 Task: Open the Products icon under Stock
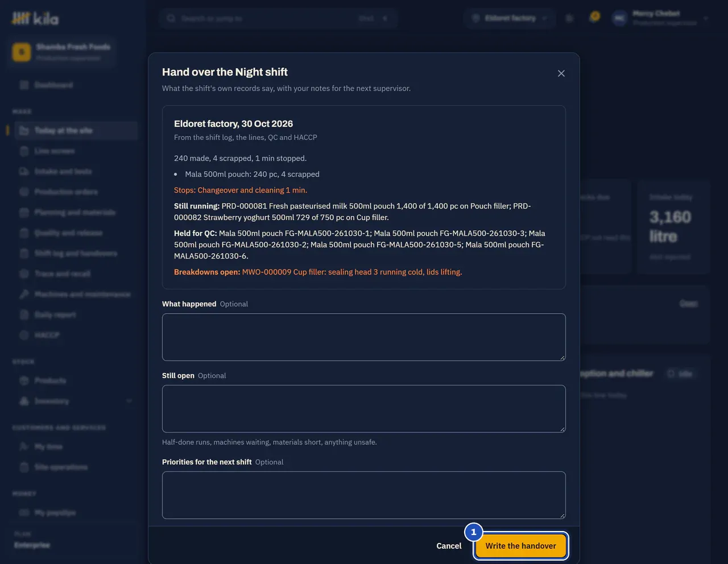point(24,381)
